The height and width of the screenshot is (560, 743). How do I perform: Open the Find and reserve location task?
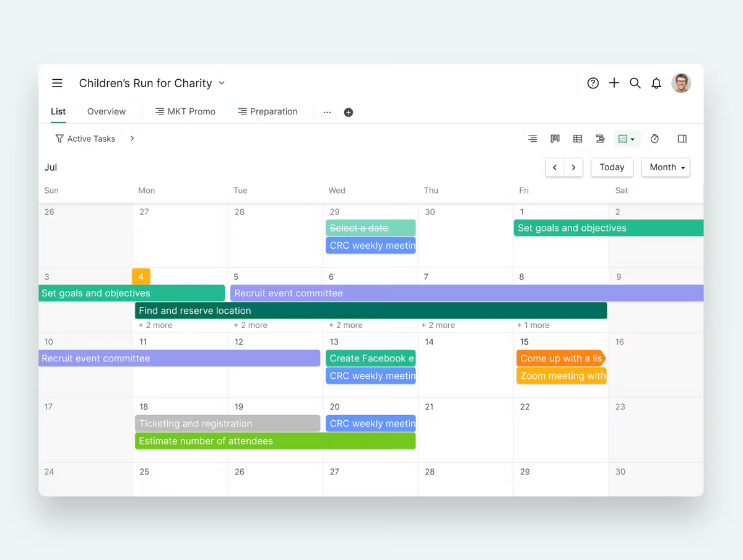coord(371,311)
